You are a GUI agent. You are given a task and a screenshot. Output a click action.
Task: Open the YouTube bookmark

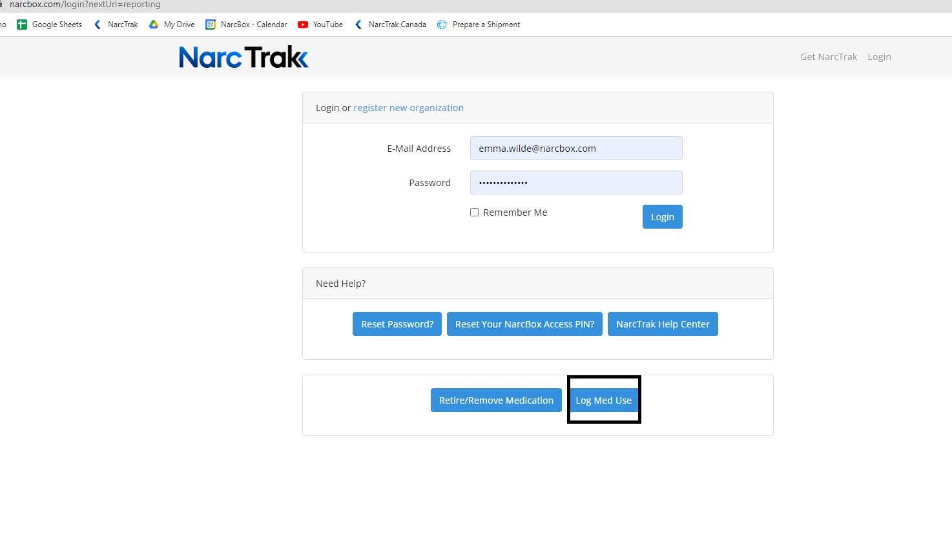(320, 25)
